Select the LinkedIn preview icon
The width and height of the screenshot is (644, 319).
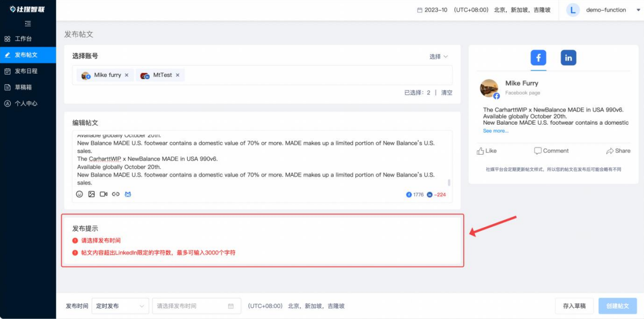click(x=568, y=57)
